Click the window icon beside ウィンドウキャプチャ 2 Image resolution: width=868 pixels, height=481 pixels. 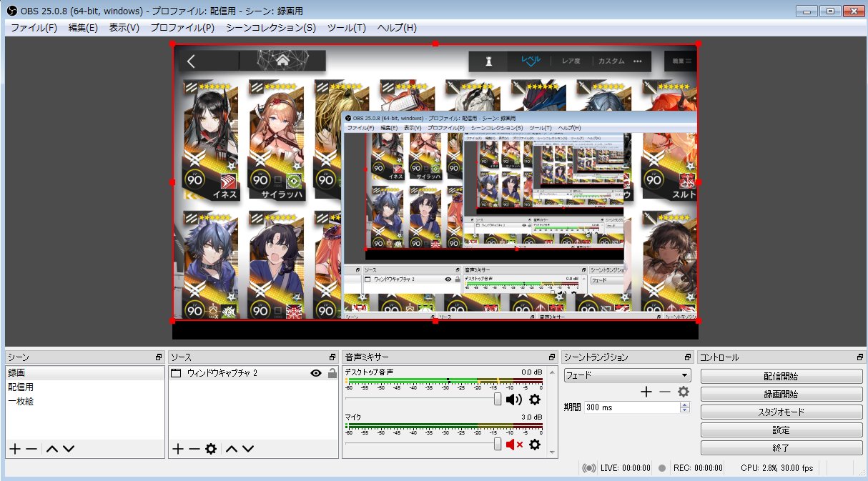pyautogui.click(x=177, y=373)
